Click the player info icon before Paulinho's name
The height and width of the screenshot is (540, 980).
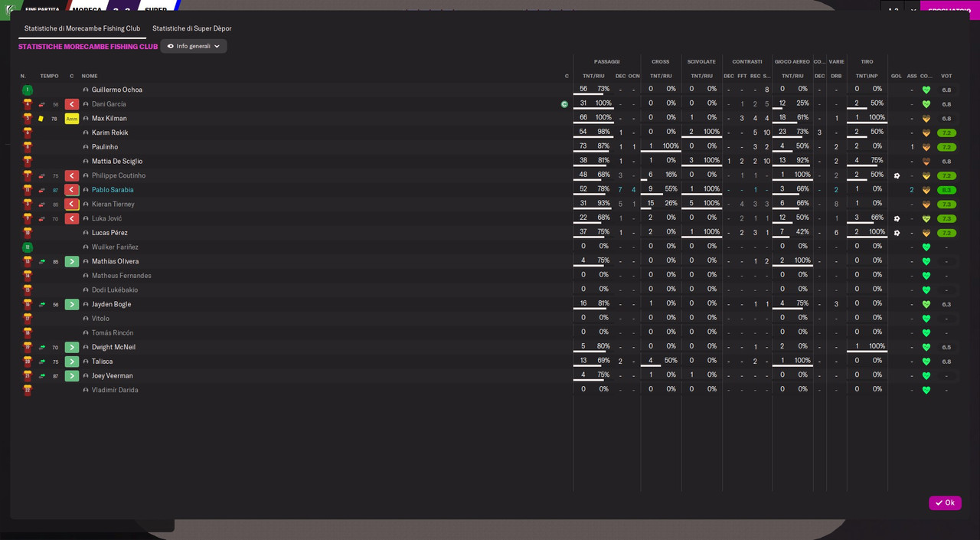(86, 147)
